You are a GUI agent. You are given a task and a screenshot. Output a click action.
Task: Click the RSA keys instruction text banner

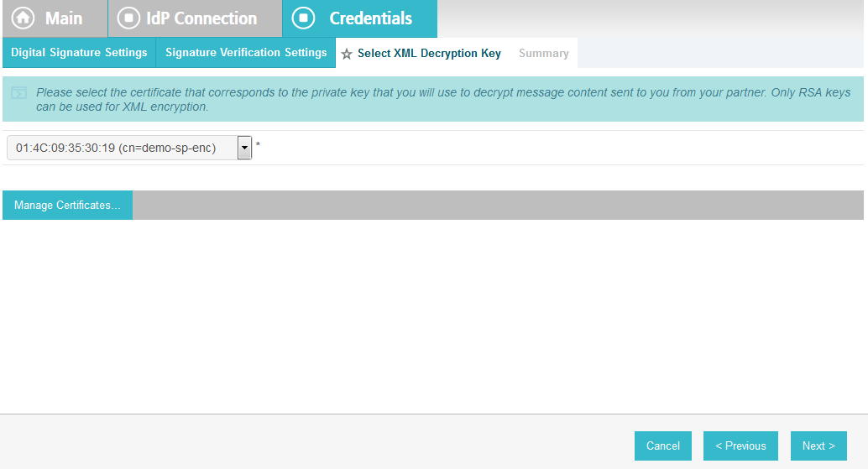coord(443,100)
